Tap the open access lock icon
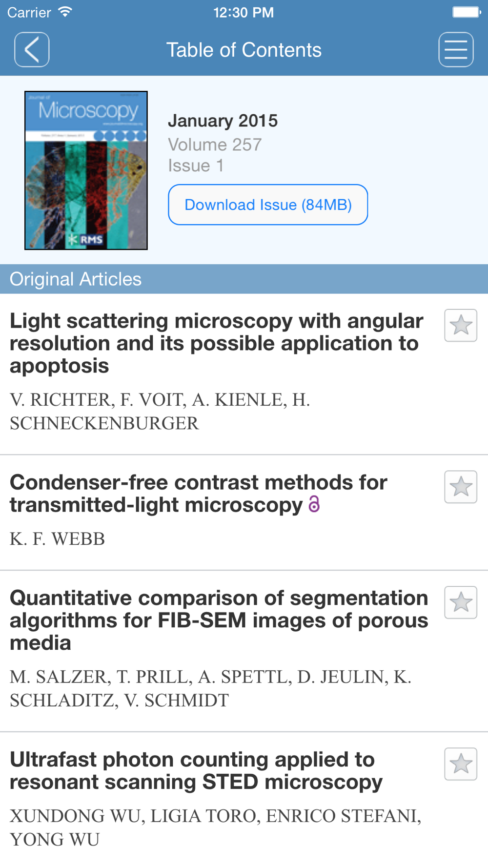This screenshot has width=488, height=868. 314,504
